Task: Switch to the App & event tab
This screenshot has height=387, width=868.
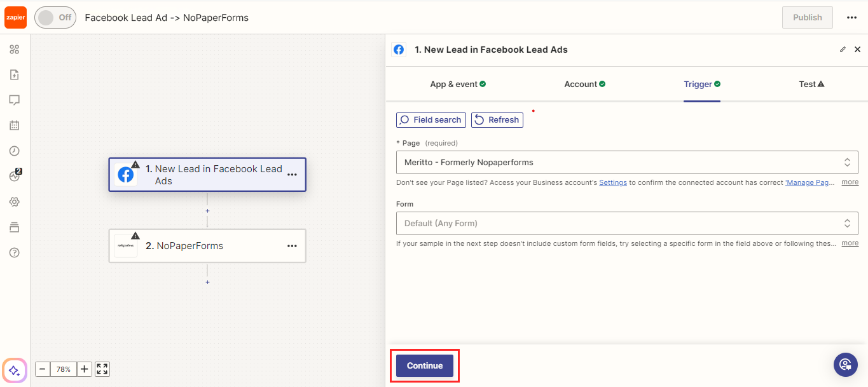Action: (458, 84)
